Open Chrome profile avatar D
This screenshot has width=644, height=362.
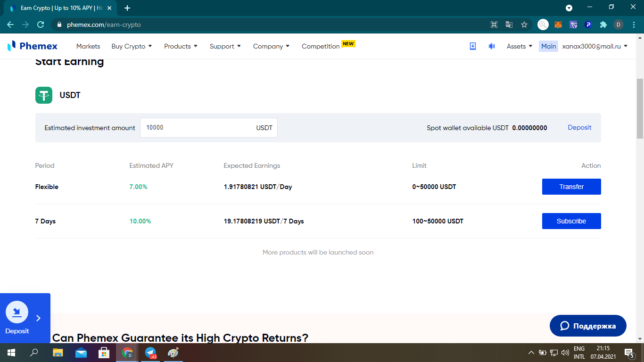619,25
